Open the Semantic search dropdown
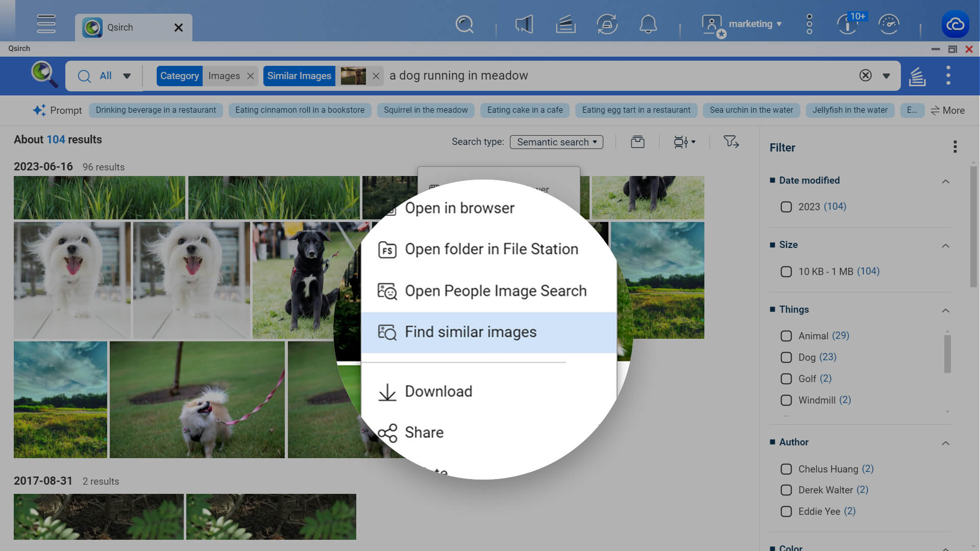Viewport: 980px width, 551px height. (556, 142)
